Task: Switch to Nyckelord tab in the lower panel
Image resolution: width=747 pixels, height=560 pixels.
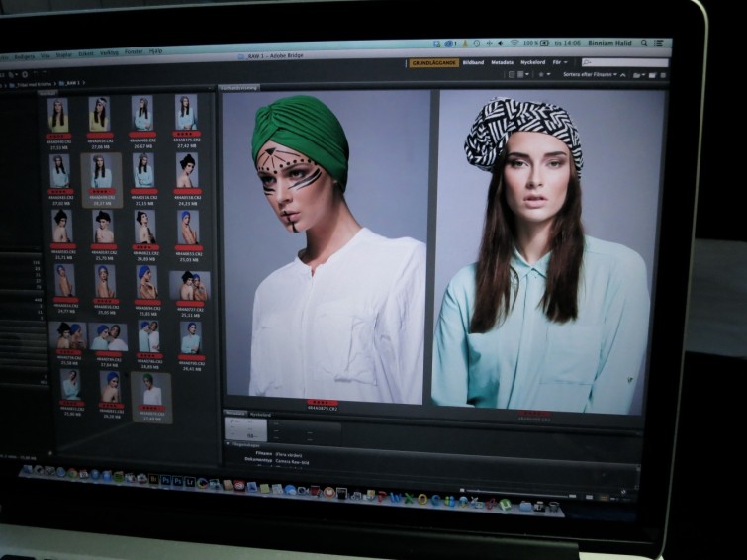Action: (260, 414)
